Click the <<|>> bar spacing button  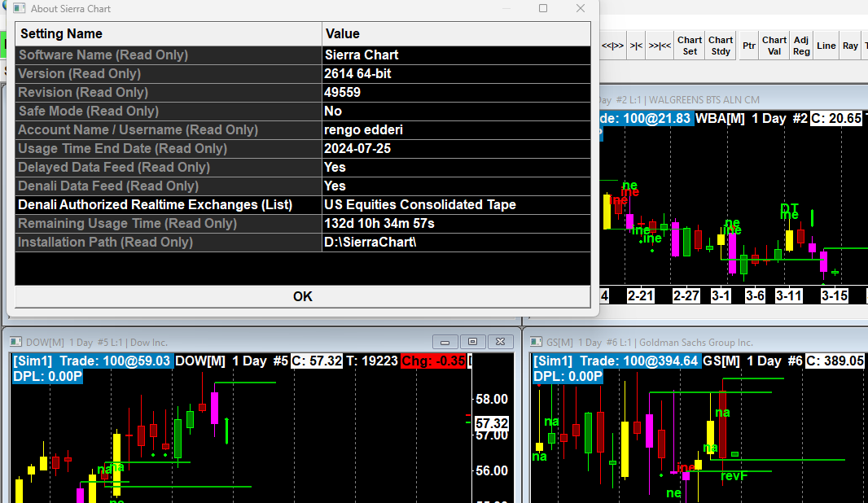pyautogui.click(x=613, y=46)
